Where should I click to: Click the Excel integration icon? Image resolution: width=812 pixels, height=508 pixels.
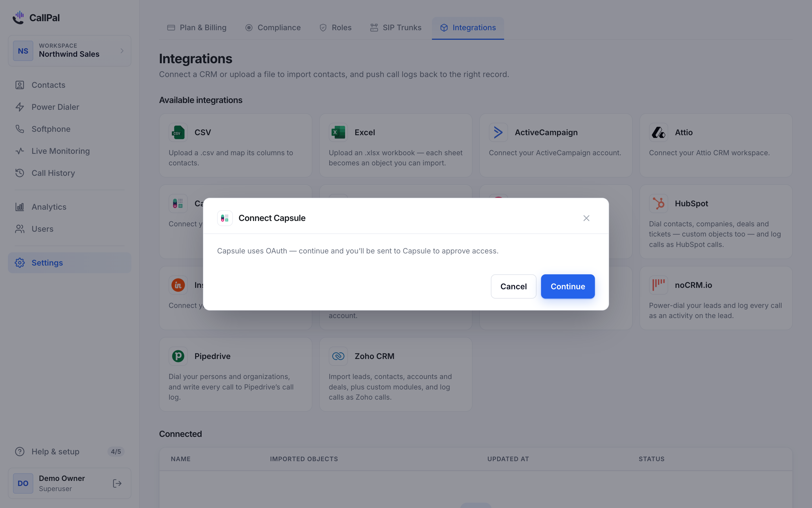tap(338, 132)
